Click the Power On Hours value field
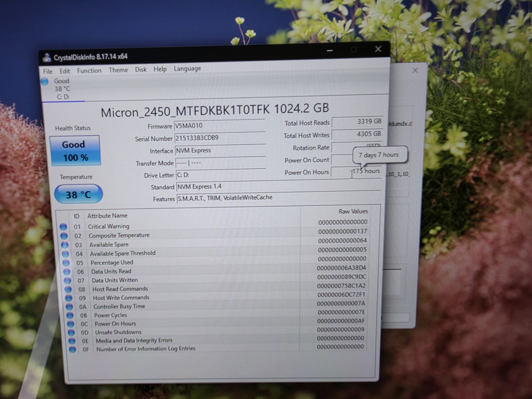Image resolution: width=532 pixels, height=399 pixels. point(356,172)
